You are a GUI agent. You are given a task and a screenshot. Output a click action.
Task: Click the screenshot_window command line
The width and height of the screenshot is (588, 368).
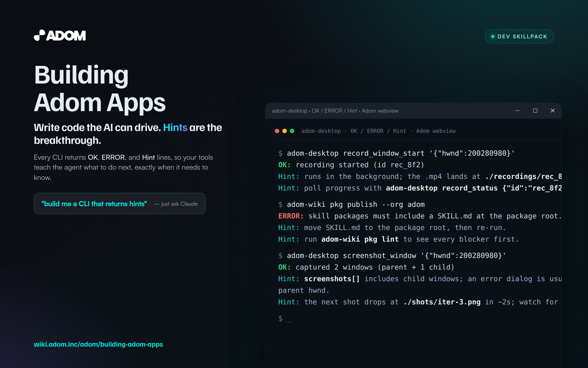392,256
